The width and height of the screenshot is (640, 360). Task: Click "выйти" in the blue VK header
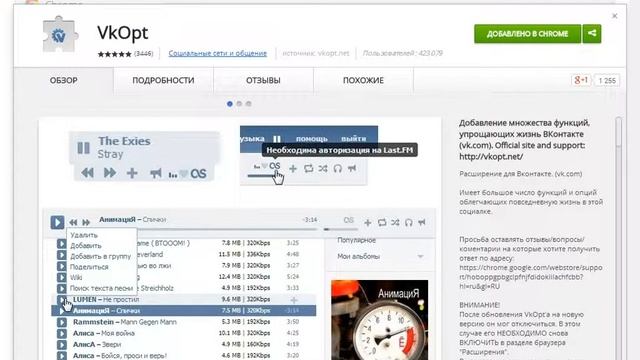coord(353,139)
